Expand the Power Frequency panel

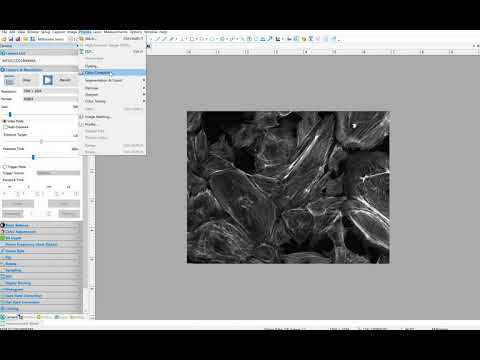[40, 245]
